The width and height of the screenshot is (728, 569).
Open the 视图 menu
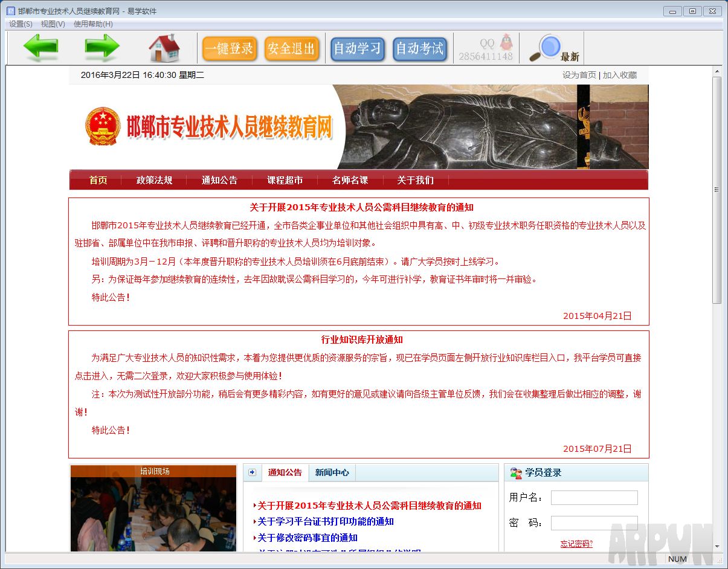click(52, 24)
